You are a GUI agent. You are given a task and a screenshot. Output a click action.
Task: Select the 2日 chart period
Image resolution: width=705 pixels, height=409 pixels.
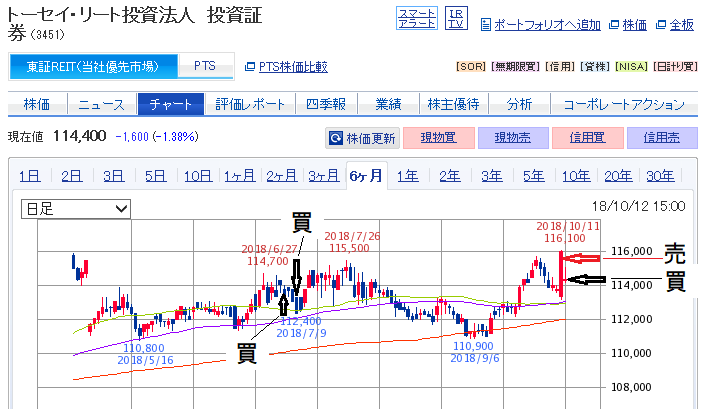72,176
